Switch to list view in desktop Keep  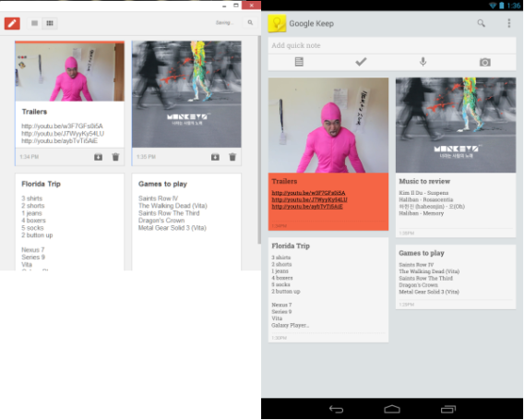[34, 23]
